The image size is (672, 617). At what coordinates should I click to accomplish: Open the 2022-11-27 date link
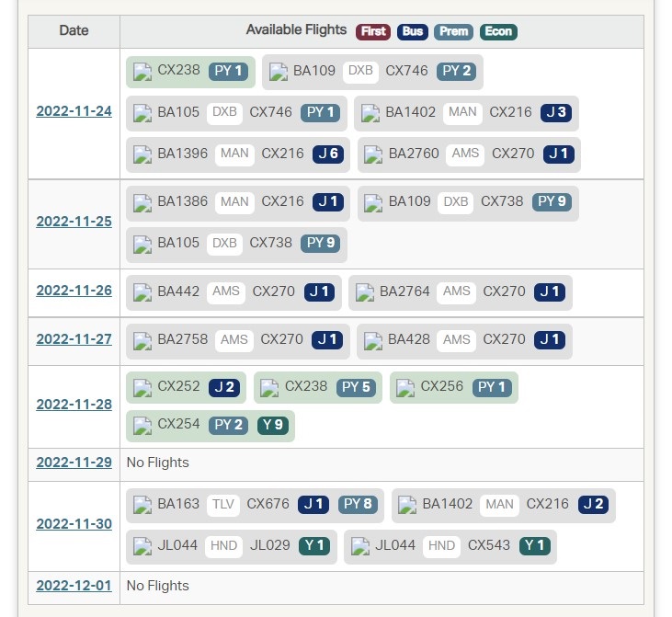click(74, 339)
